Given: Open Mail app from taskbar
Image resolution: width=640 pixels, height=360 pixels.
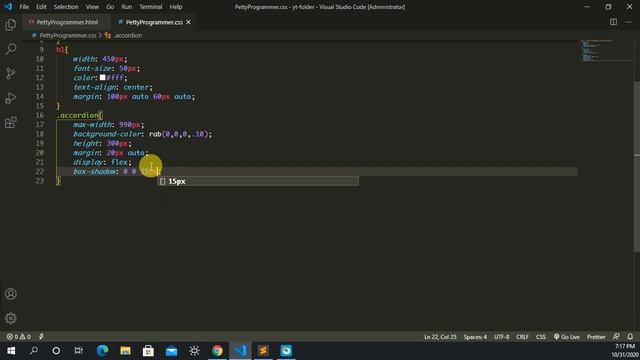Looking at the screenshot, I should (171, 351).
